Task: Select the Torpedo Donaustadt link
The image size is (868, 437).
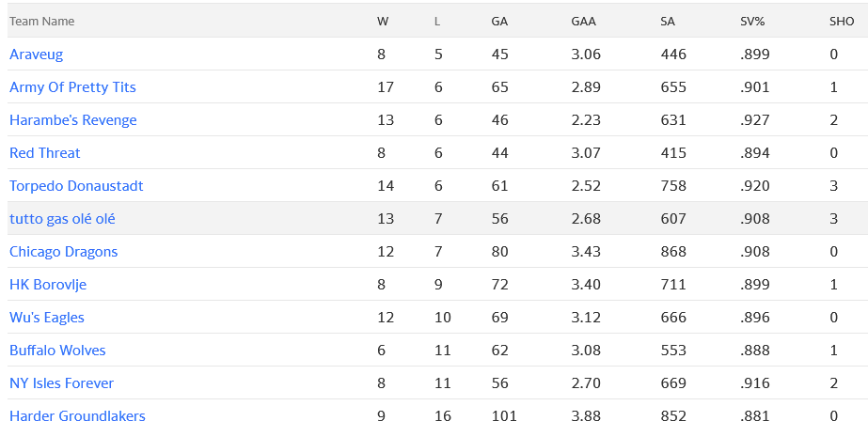Action: tap(76, 186)
